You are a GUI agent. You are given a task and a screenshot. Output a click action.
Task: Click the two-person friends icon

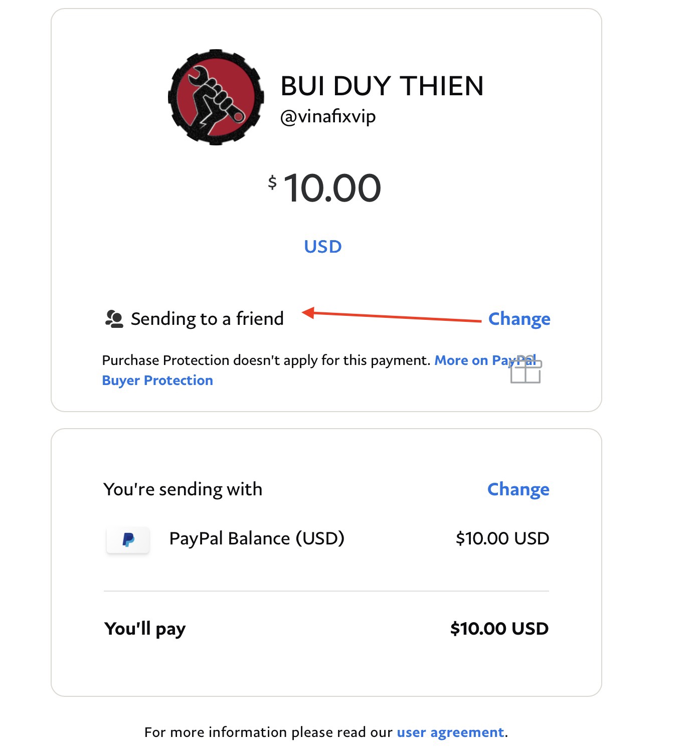click(x=114, y=319)
